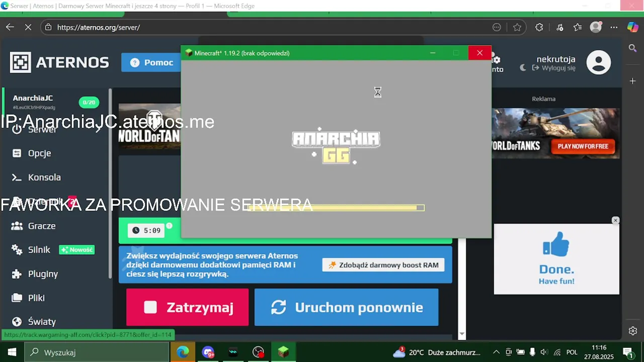Open the Pomoc help button

(151, 62)
